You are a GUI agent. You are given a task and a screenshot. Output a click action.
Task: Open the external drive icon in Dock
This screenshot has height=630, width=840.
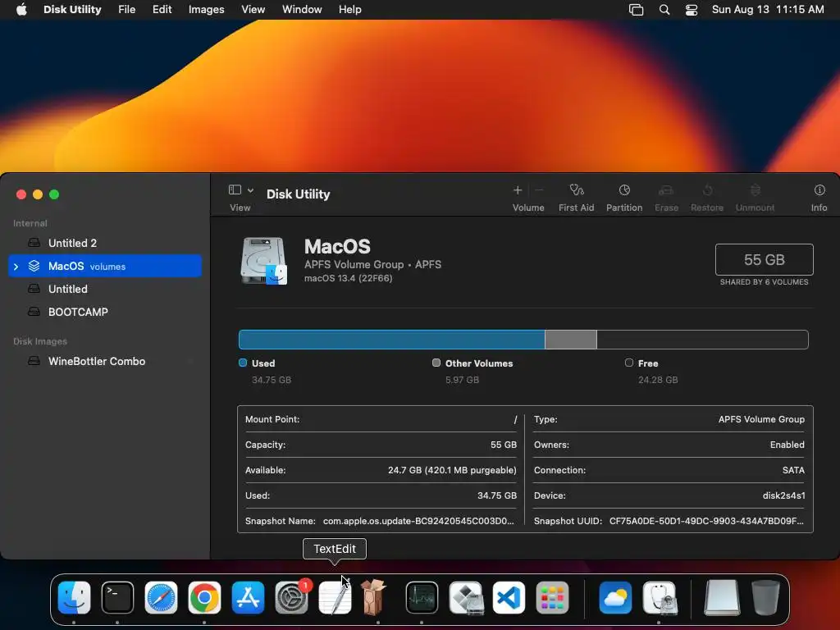tap(722, 597)
